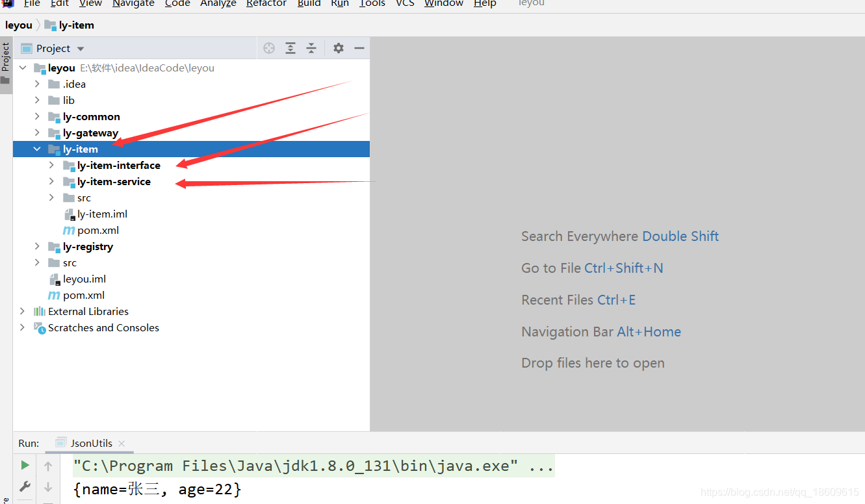Screen dimensions: 865x504
Task: Hide the Project tool window
Action: [x=359, y=48]
